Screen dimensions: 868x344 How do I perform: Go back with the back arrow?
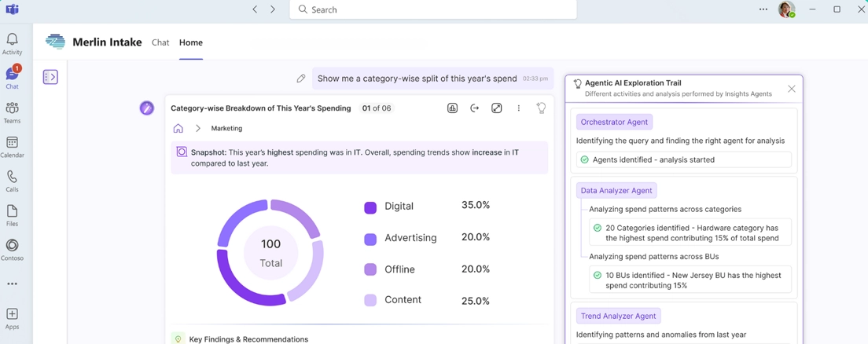pyautogui.click(x=255, y=9)
